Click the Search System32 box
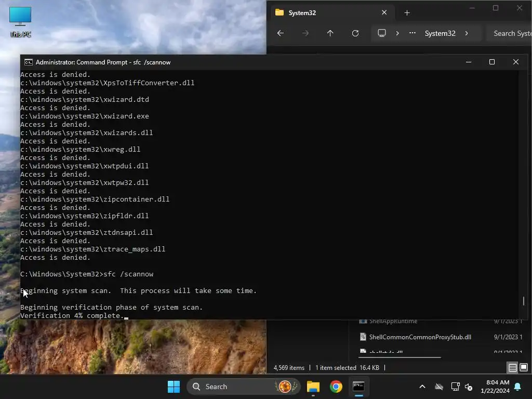The image size is (532, 399). coord(509,33)
